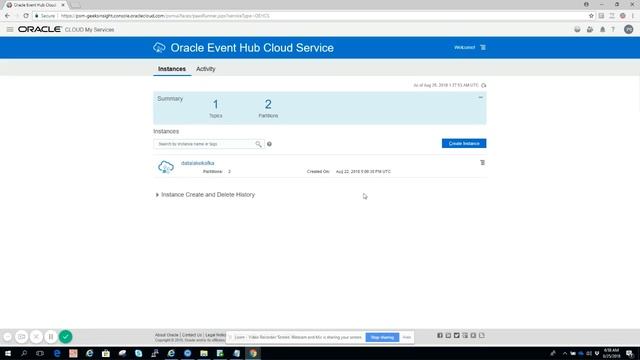This screenshot has width=640, height=360.
Task: Click the Partitions count 2
Action: coord(268,104)
